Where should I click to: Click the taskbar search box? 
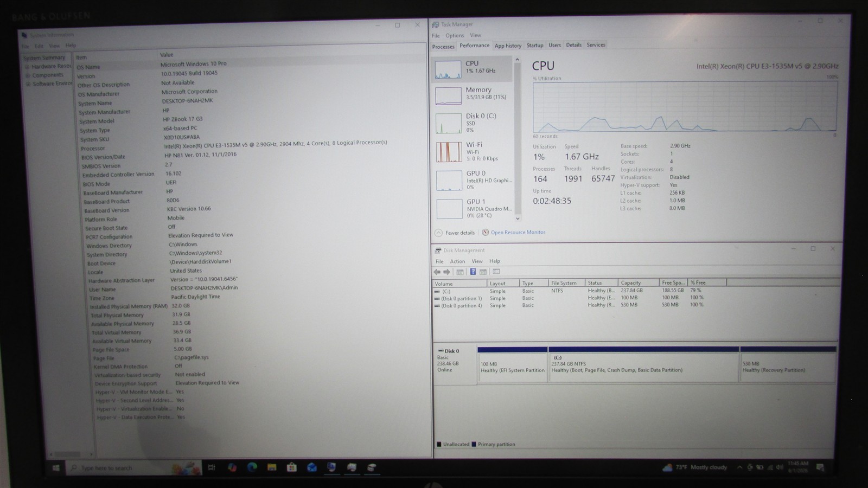point(134,467)
